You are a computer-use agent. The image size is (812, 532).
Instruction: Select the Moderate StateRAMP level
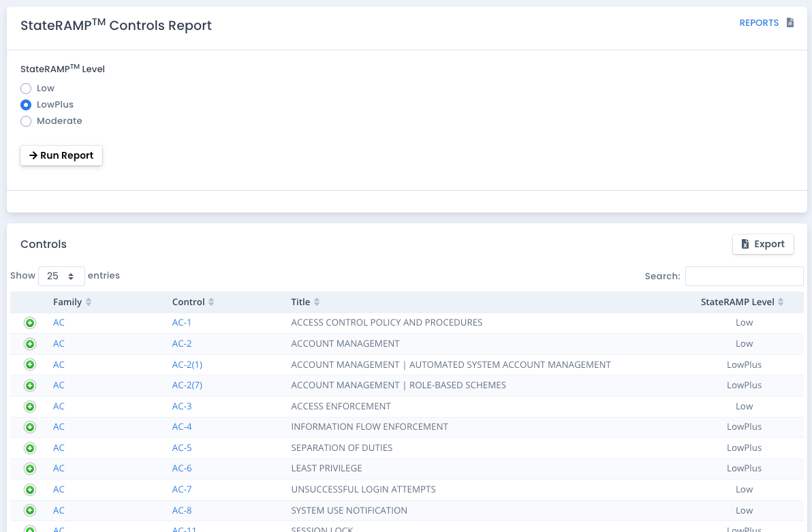point(26,121)
